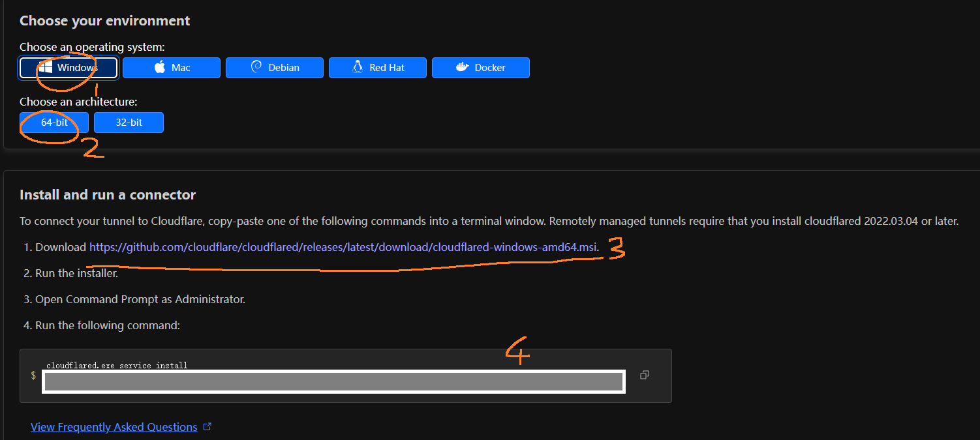Viewport: 980px width, 440px height.
Task: Switch to the 32-bit architecture option
Action: point(129,123)
